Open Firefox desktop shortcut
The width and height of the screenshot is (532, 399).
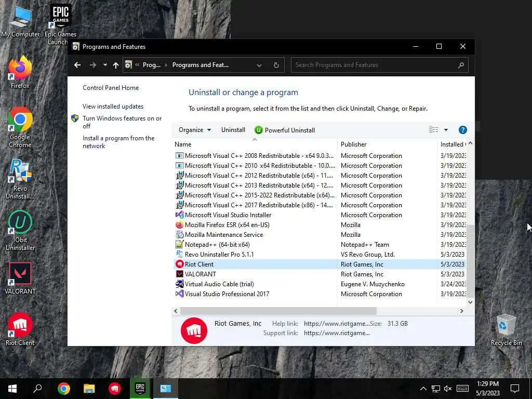(20, 72)
